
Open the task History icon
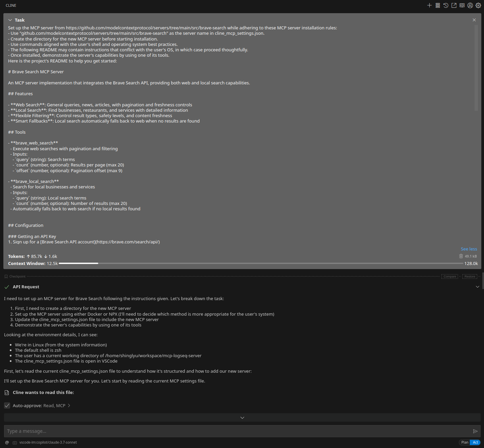[x=446, y=5]
